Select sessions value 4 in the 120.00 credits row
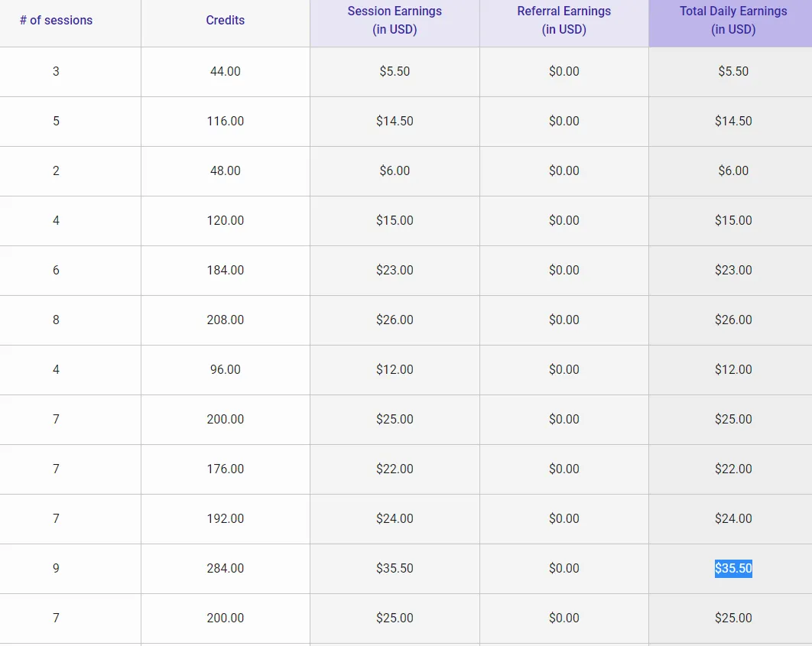Image resolution: width=812 pixels, height=646 pixels. point(56,220)
